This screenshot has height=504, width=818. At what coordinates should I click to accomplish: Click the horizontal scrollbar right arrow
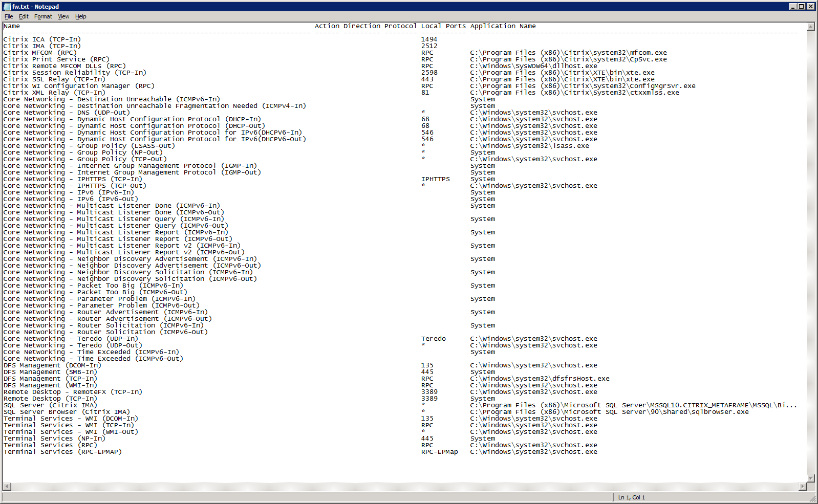803,486
